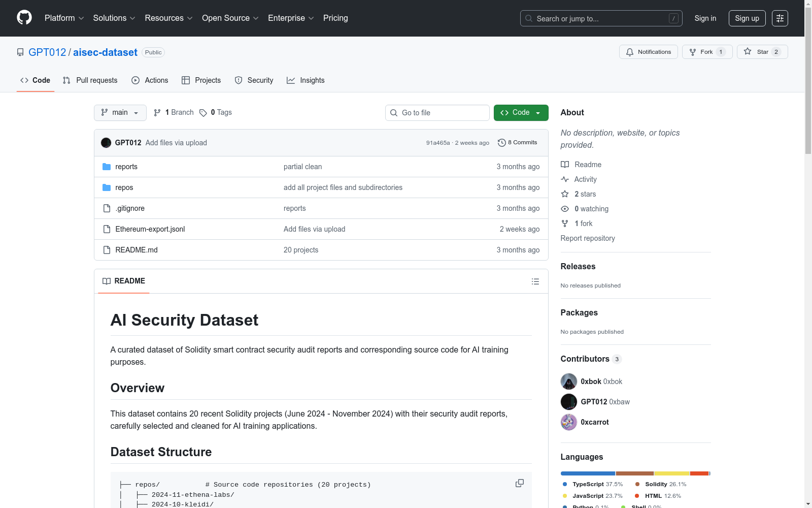Open the Releases heading link
Image resolution: width=812 pixels, height=508 pixels.
coord(578,266)
